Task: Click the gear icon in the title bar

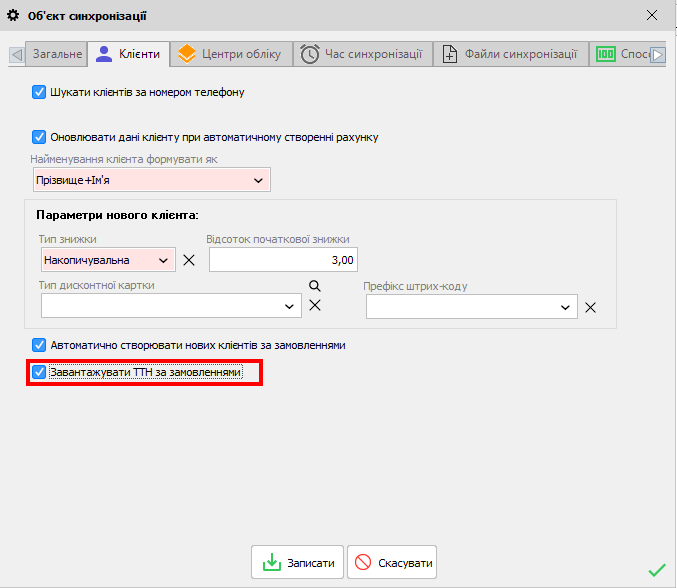Action: 14,15
